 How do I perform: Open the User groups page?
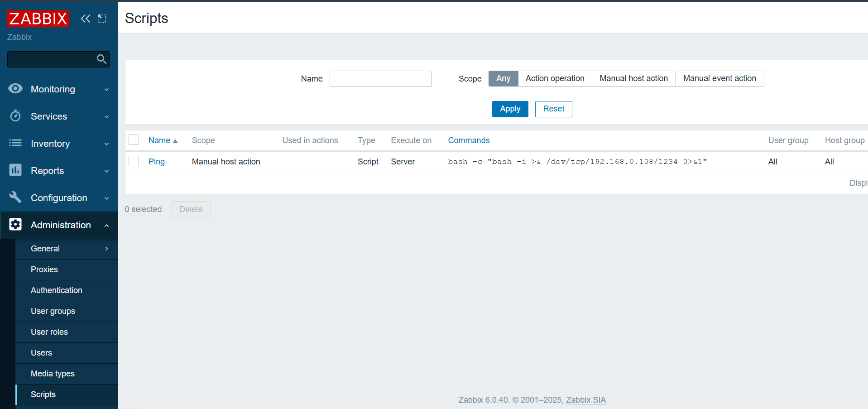(67, 311)
